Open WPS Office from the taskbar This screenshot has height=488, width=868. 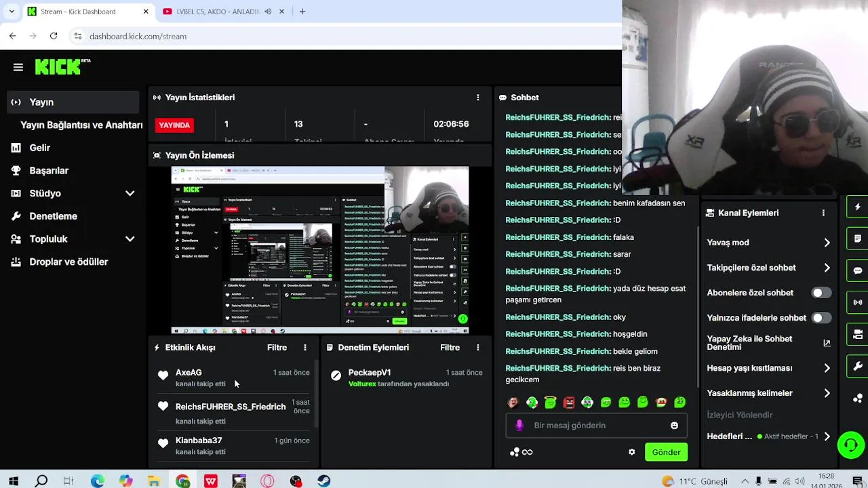click(x=211, y=481)
